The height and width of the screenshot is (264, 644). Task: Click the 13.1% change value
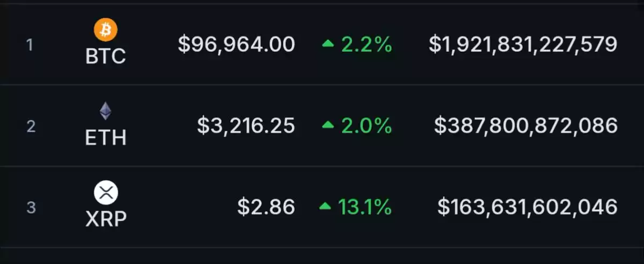365,207
